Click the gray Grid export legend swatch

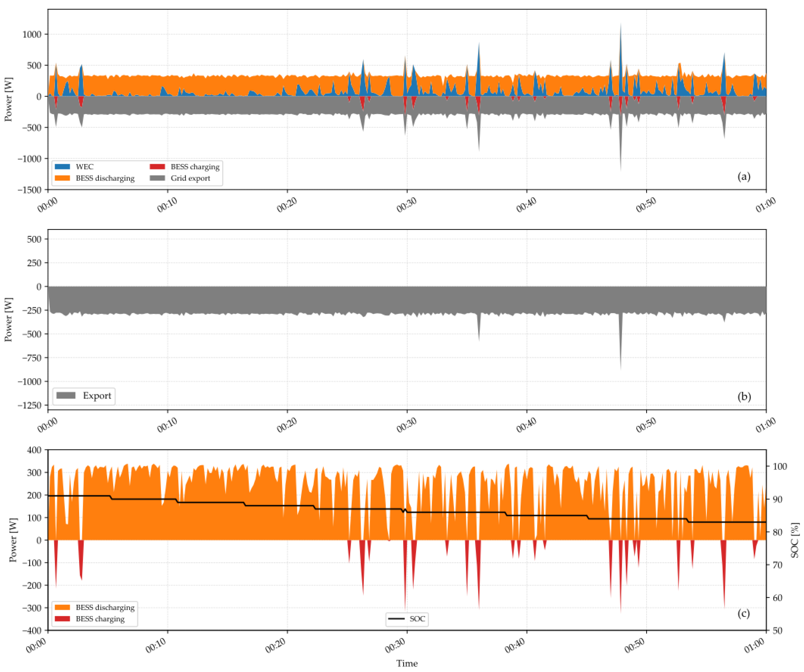click(x=157, y=178)
